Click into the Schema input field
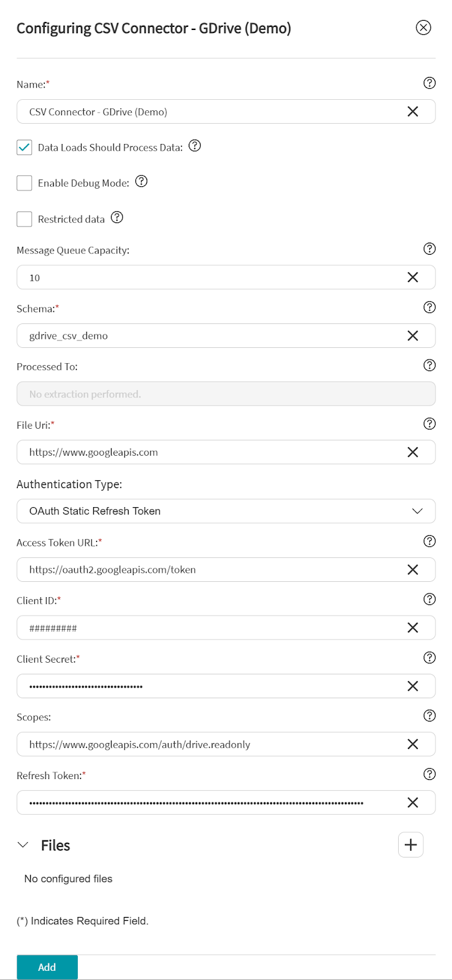Screen dimensions: 452x980 click(208, 336)
